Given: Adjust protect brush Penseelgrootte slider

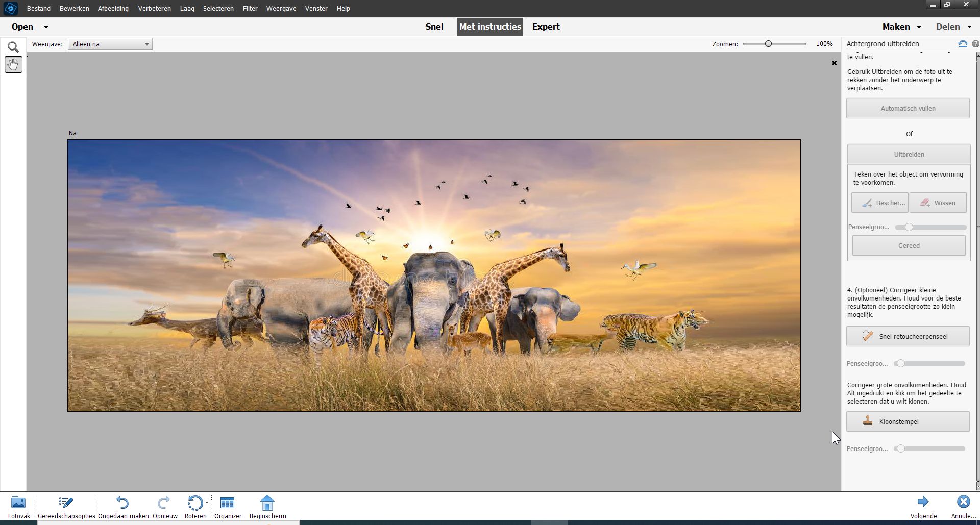Looking at the screenshot, I should [931, 227].
